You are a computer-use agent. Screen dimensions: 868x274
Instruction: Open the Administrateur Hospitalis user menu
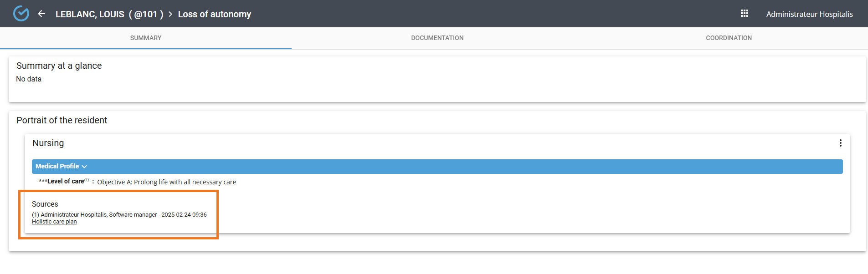[x=809, y=14]
